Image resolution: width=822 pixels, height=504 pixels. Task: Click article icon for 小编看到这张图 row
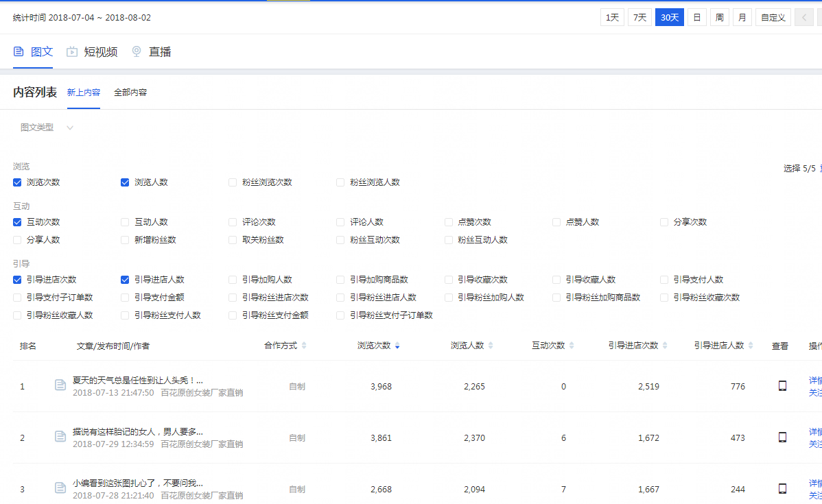click(60, 488)
